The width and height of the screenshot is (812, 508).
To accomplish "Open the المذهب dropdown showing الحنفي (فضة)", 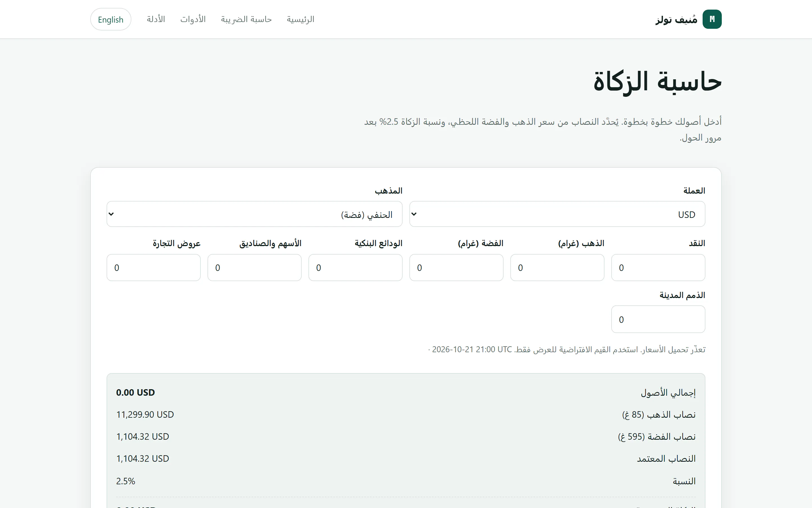I will [x=254, y=214].
